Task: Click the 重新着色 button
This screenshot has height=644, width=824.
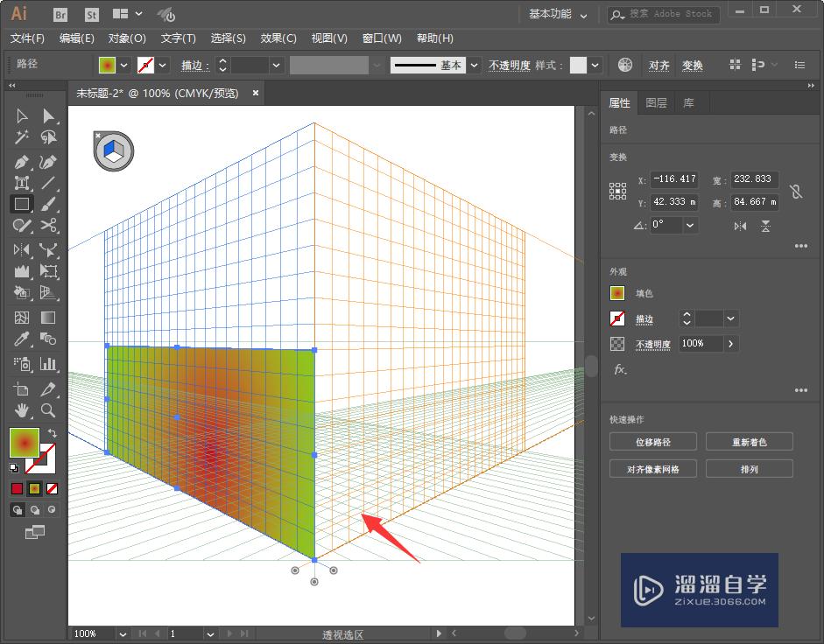Action: (x=749, y=442)
